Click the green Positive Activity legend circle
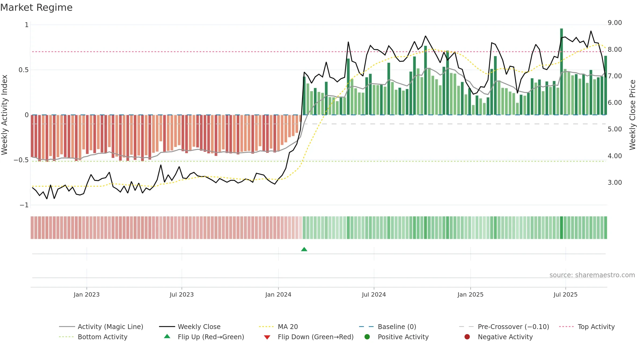 click(367, 337)
